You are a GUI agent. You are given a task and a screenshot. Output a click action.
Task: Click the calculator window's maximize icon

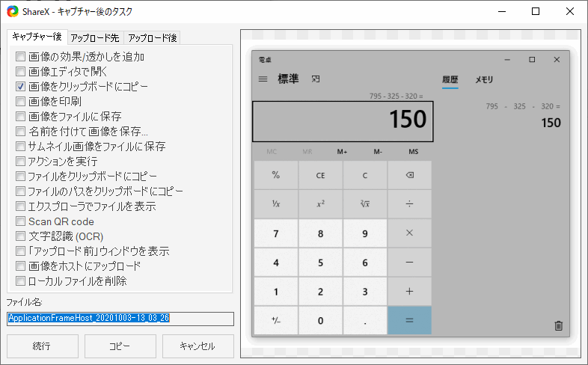[532, 60]
